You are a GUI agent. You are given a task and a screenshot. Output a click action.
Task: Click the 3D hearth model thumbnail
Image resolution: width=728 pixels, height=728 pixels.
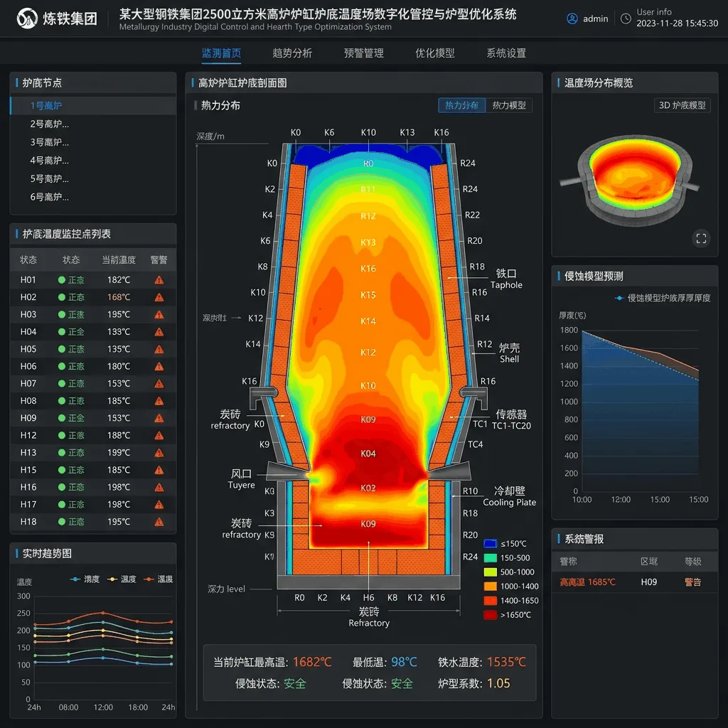(630, 180)
